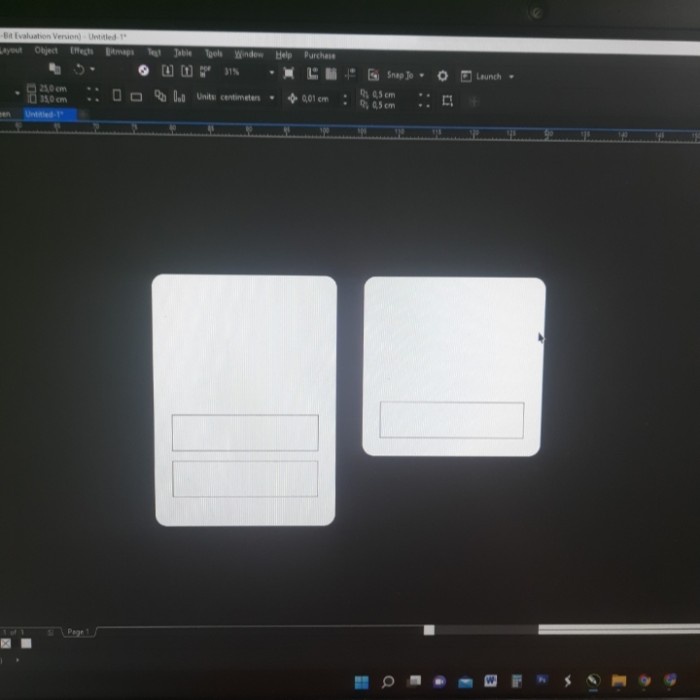700x700 pixels.
Task: Click the Publish to PDF icon
Action: (205, 72)
